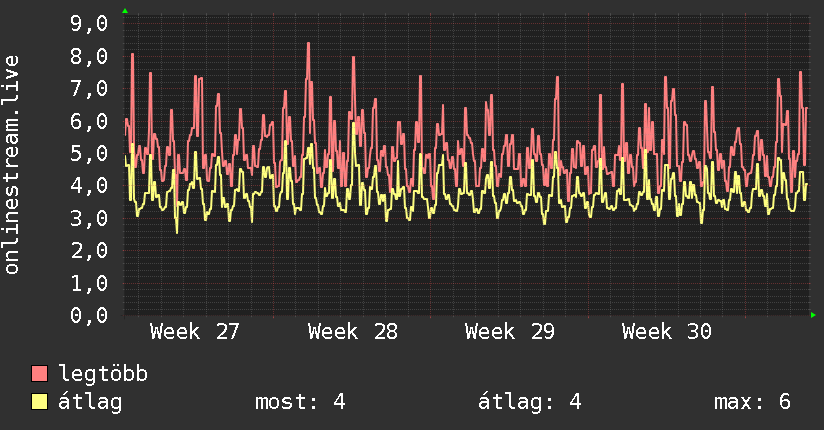Click the green arrow atop the y-axis
The image size is (824, 430).
coord(125,11)
